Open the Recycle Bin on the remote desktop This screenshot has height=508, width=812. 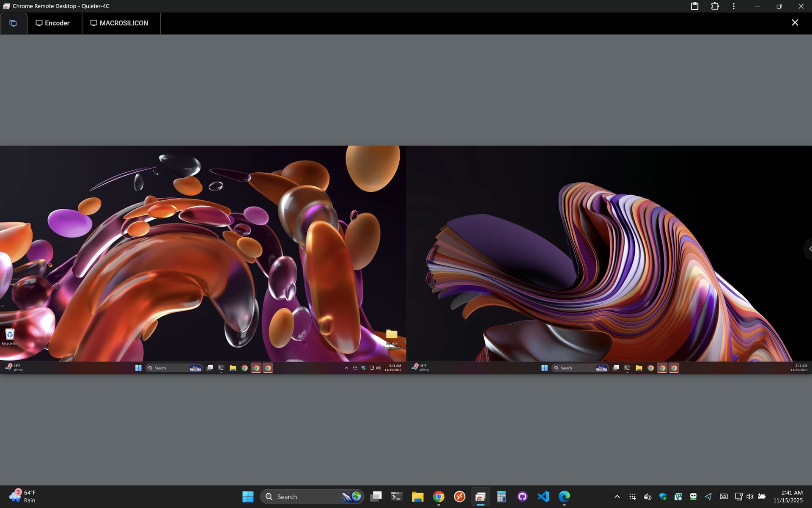10,335
